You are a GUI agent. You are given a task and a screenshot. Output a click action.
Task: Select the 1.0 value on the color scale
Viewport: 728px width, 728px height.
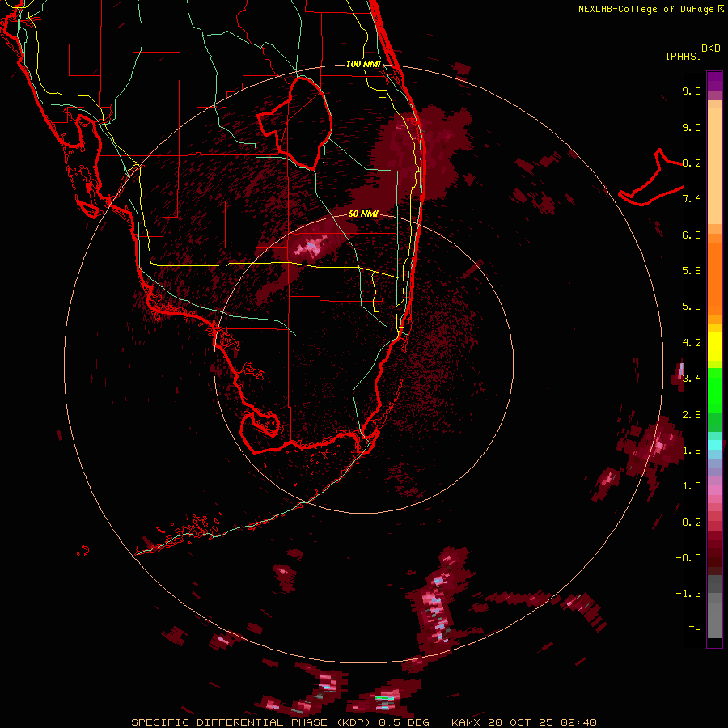[692, 486]
